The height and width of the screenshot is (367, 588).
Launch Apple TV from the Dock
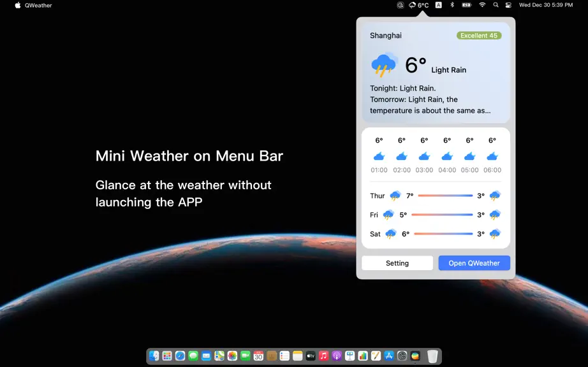pos(311,356)
